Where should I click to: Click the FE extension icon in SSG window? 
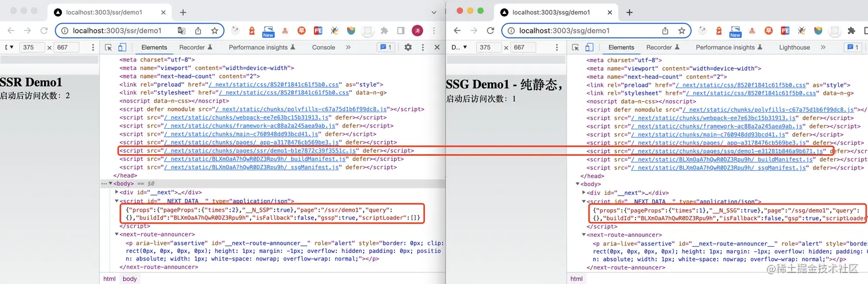[x=785, y=30]
